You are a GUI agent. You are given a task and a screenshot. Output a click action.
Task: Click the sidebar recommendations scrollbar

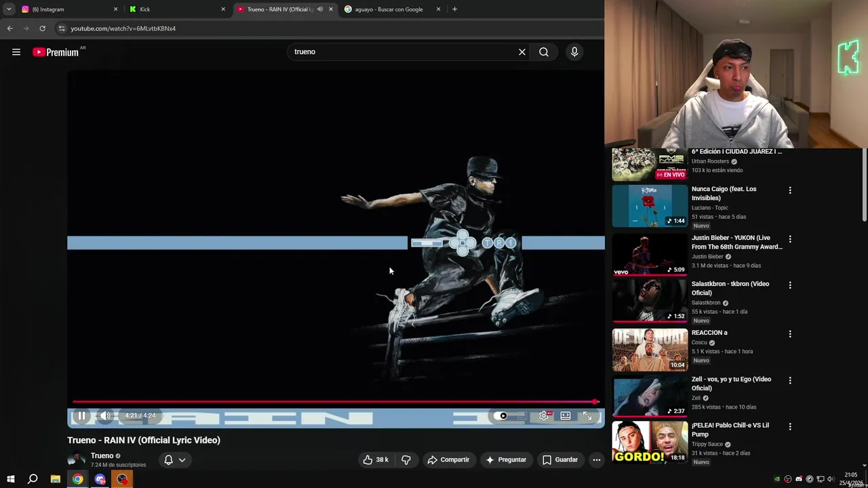[865, 184]
